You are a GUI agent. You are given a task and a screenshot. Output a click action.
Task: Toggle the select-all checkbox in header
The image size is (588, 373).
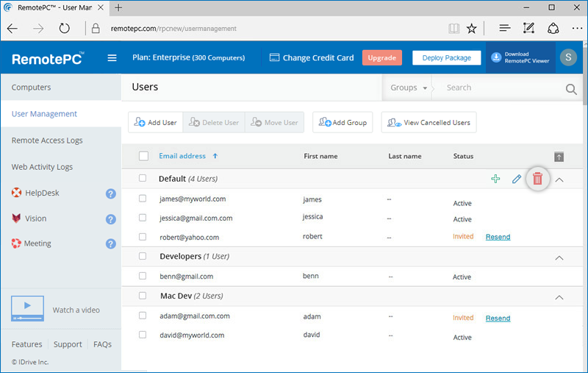143,156
